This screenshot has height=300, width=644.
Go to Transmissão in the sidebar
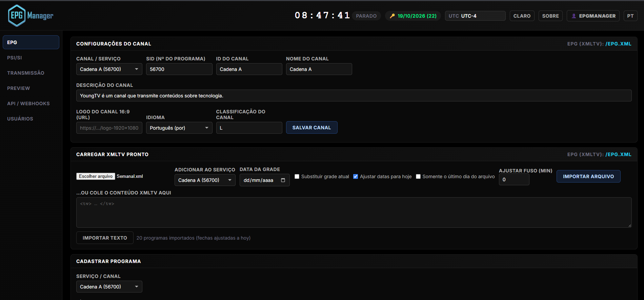[31, 73]
